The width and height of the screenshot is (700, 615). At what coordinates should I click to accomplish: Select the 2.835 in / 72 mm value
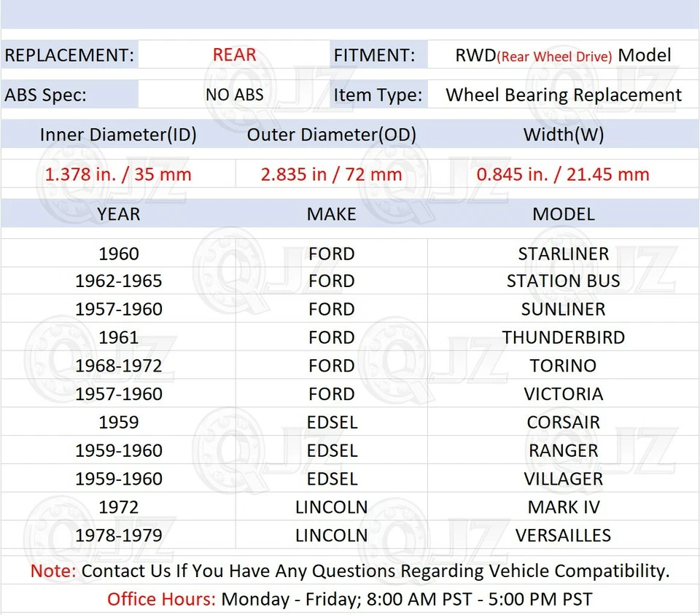(331, 174)
